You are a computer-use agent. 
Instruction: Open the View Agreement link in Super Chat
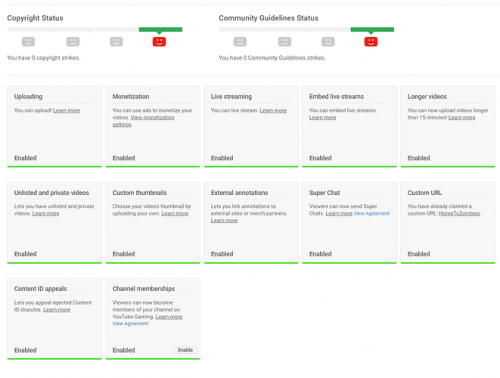tap(372, 213)
